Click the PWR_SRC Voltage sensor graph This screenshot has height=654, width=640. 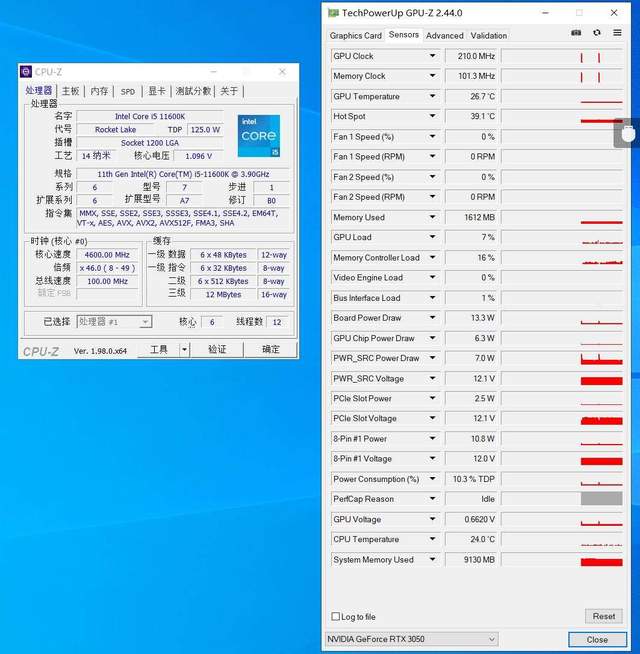click(x=562, y=379)
